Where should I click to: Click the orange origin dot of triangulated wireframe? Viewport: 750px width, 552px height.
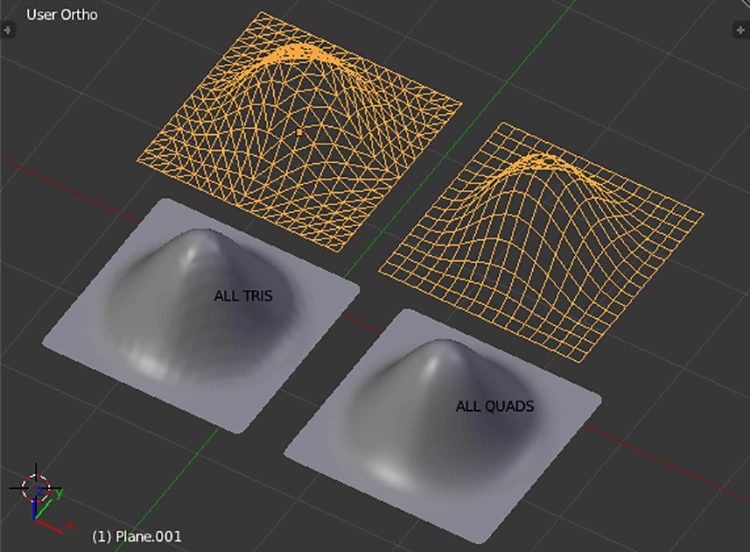[x=298, y=131]
